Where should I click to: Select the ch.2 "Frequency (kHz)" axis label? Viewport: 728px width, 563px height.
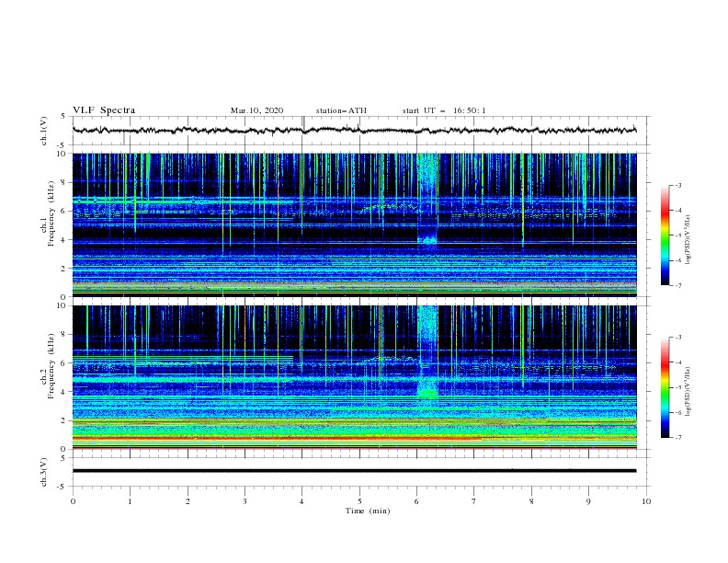(x=51, y=365)
